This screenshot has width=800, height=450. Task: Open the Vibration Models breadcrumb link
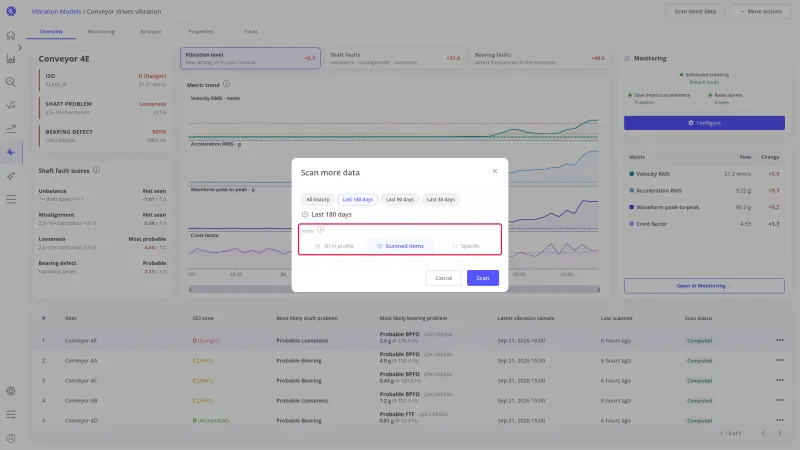click(56, 11)
